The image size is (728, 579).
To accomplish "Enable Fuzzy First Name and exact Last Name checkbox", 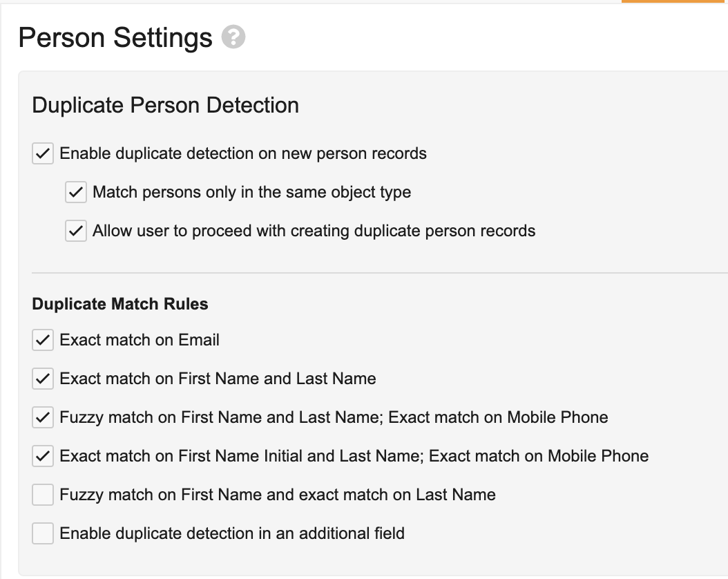I will click(43, 495).
